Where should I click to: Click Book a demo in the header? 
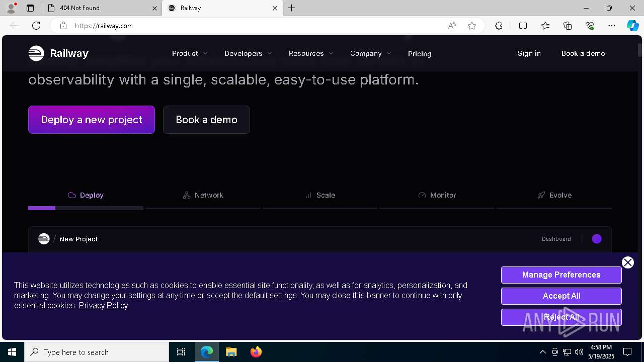pos(583,53)
